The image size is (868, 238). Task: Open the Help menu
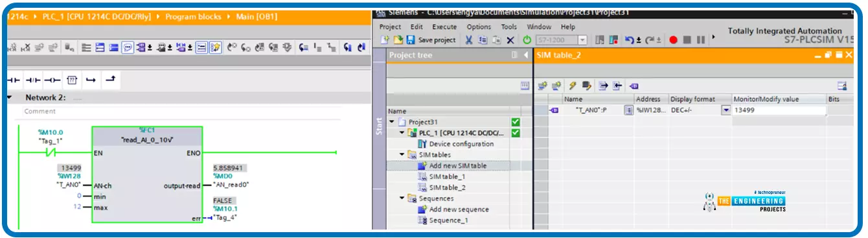pos(568,27)
